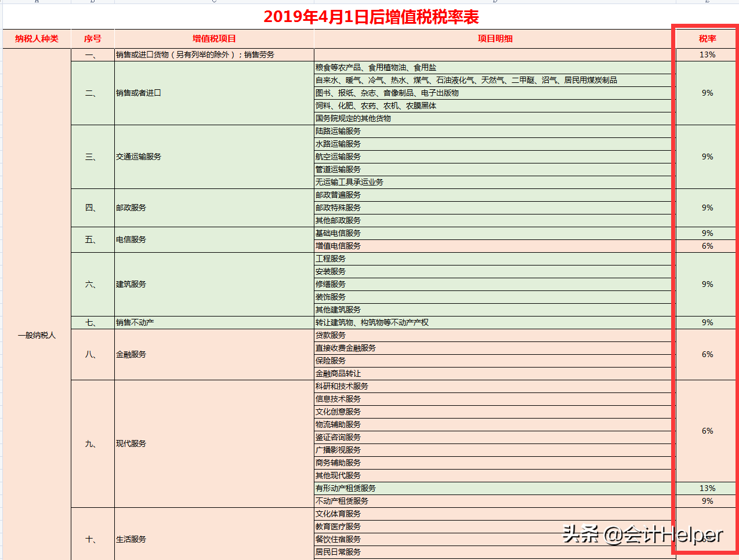
Task: Select the 序号 header cell
Action: 92,38
